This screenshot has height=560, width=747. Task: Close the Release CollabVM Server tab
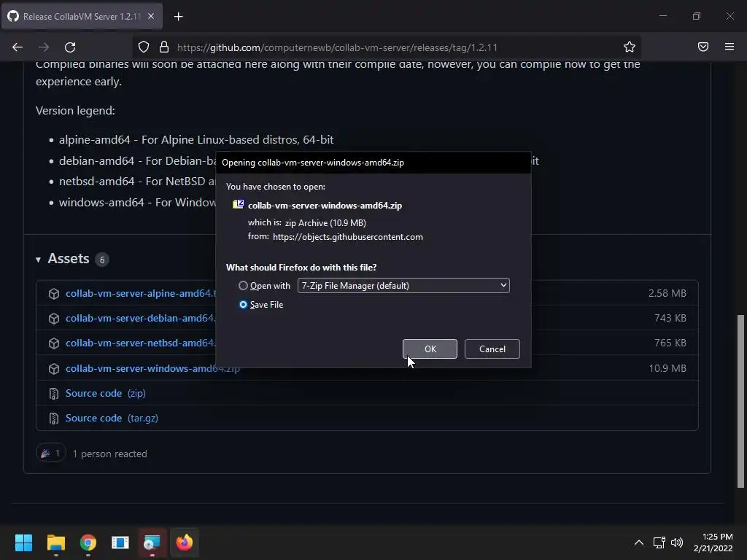click(x=151, y=16)
